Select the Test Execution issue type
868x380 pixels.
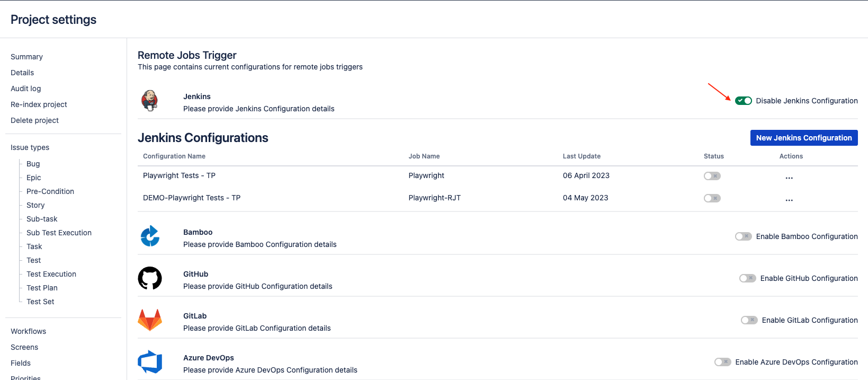tap(51, 274)
